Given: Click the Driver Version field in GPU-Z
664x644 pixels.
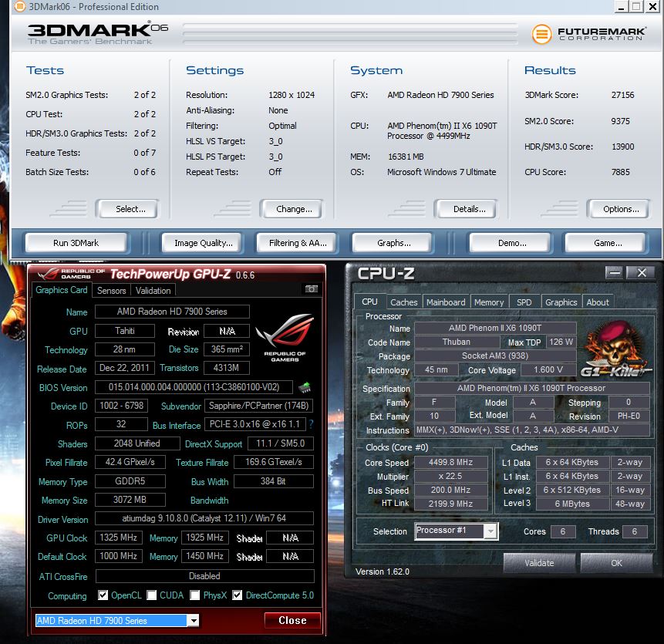Looking at the screenshot, I should coord(204,518).
